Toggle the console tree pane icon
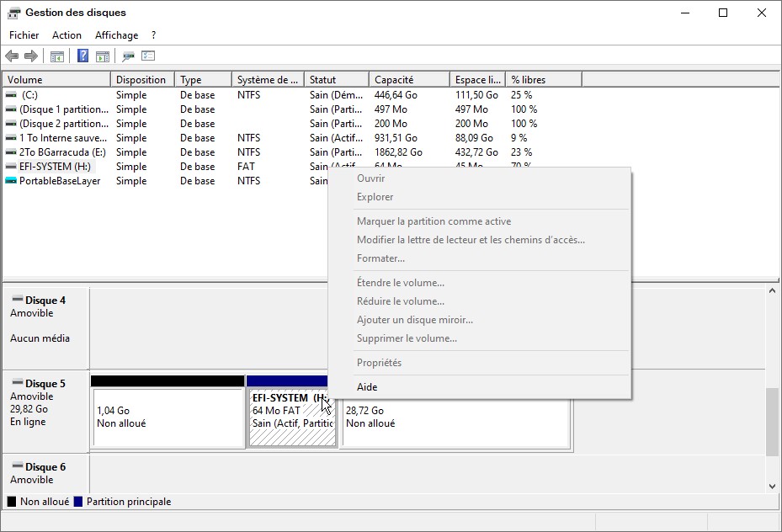 (57, 56)
